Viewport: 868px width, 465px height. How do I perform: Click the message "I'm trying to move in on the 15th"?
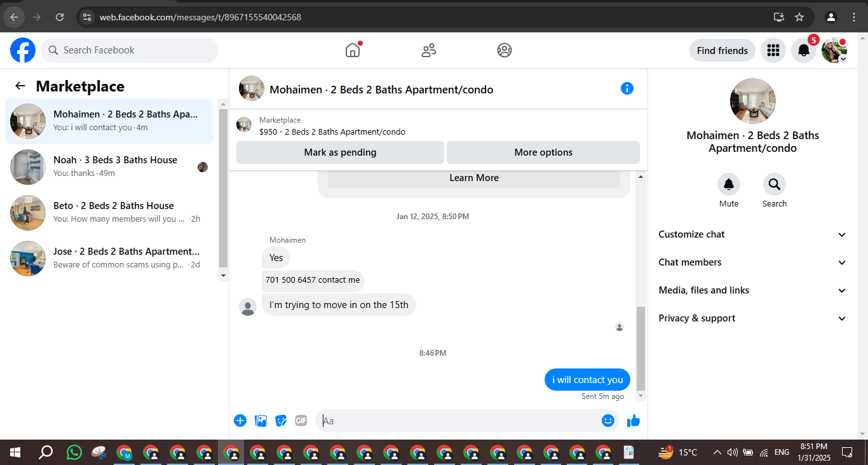[339, 305]
